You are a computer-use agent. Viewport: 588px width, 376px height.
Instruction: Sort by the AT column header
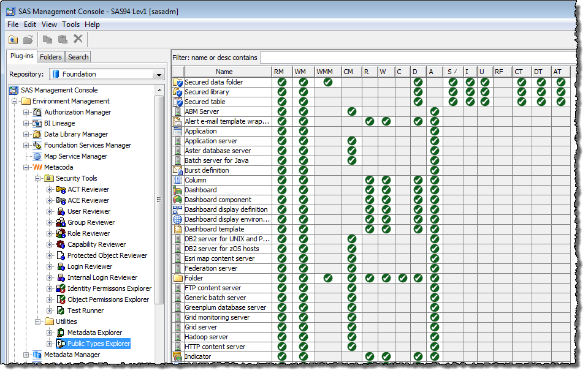561,72
